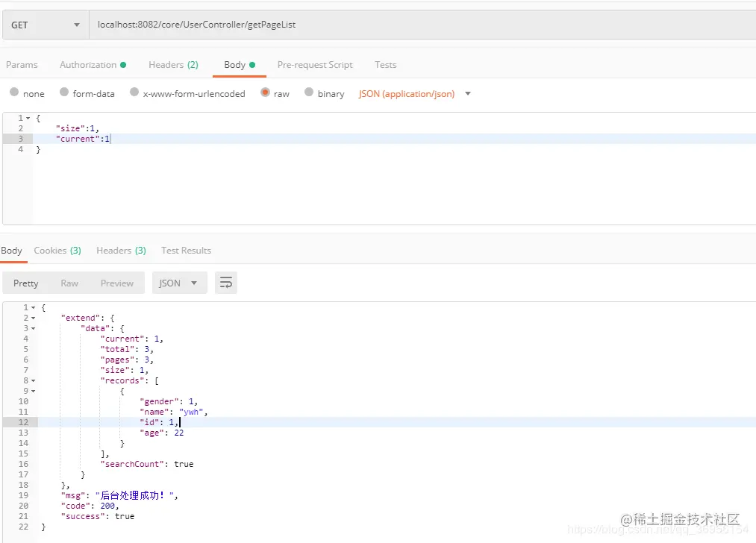Select the binary radio button
Viewport: 756px width, 543px height.
(x=309, y=92)
